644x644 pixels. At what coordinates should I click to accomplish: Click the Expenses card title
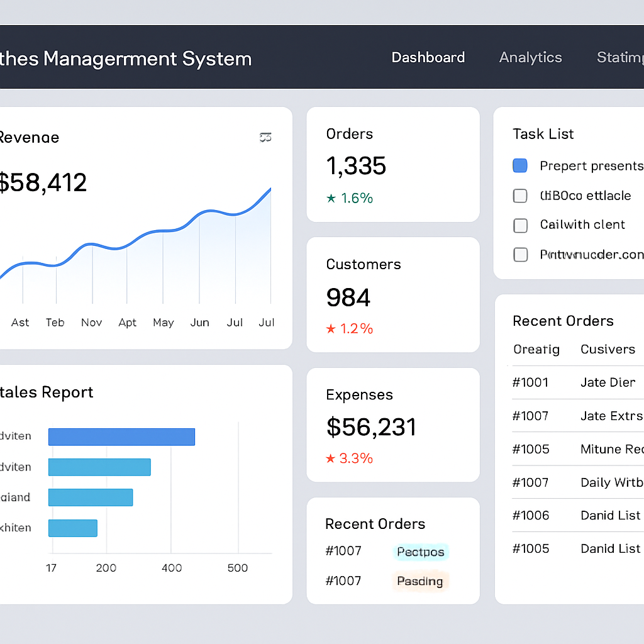coord(359,395)
